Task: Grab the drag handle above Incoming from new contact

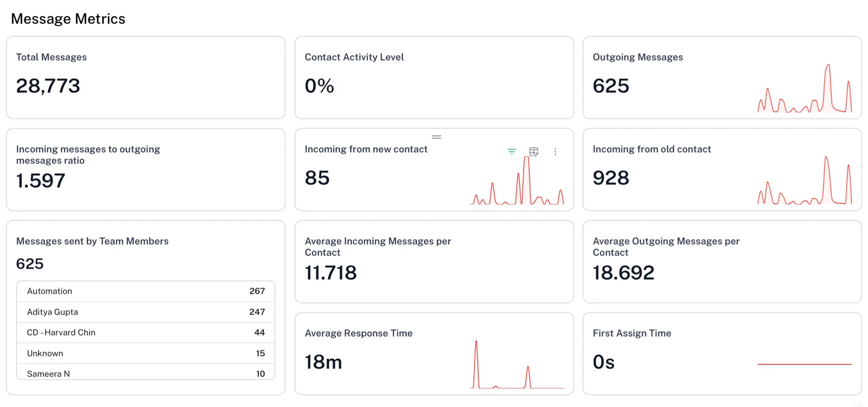Action: [x=437, y=137]
